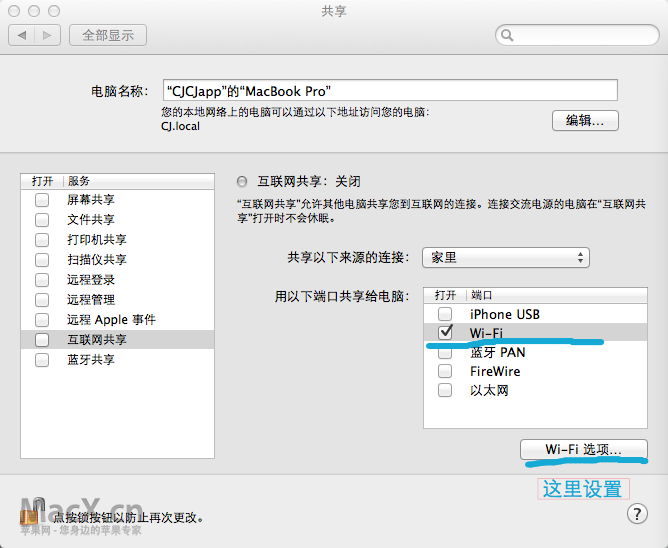The height and width of the screenshot is (548, 668).
Task: Tick the 打印机共享 checkbox
Action: (42, 240)
